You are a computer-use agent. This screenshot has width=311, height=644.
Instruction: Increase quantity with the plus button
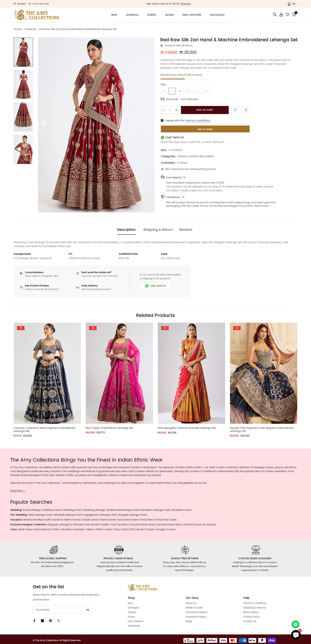coord(176,110)
